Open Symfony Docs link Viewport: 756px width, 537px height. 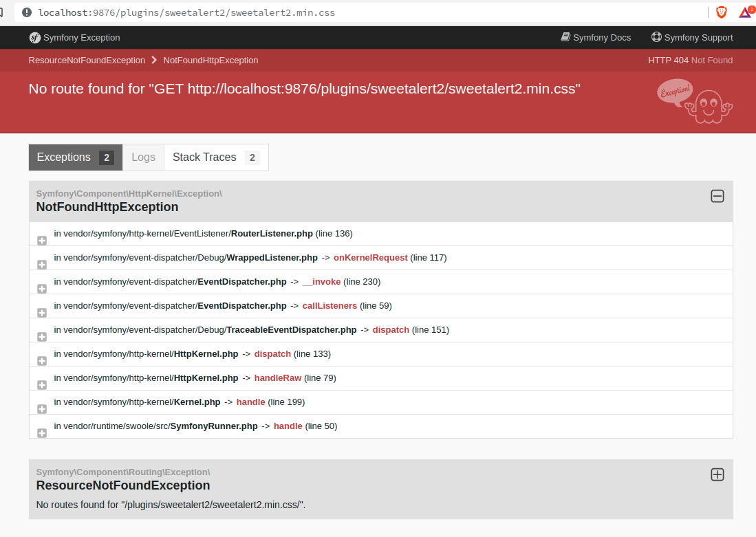pyautogui.click(x=596, y=38)
